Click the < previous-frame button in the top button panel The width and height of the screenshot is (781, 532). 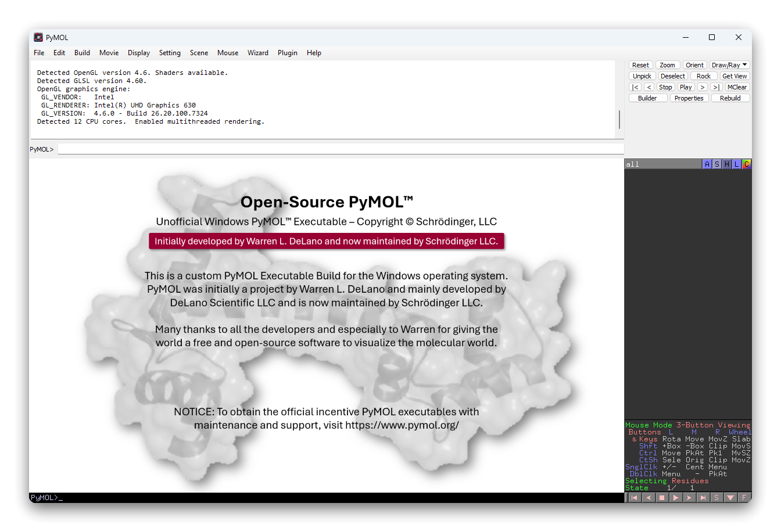coord(649,87)
